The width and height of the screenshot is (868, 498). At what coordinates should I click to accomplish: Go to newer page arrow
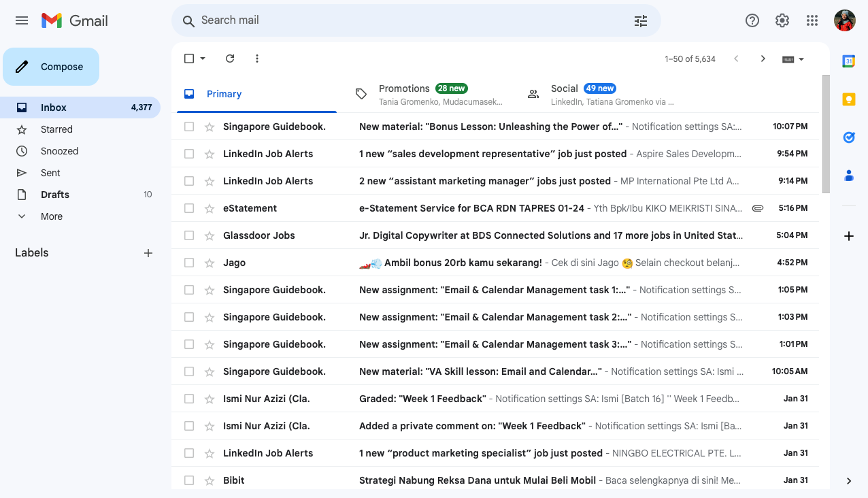pyautogui.click(x=736, y=59)
